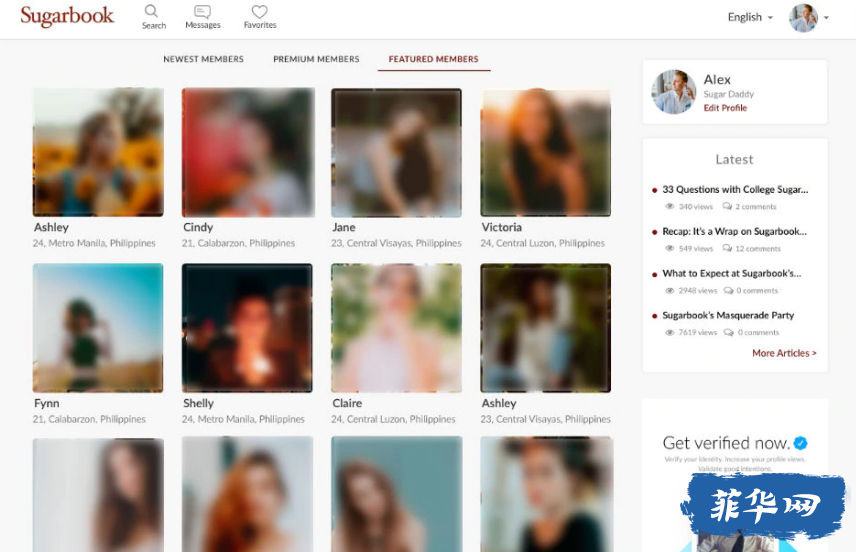Click the name Fynn

46,403
